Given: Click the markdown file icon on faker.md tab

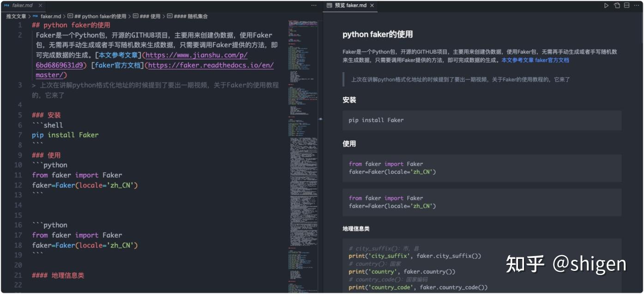Looking at the screenshot, I should point(6,6).
